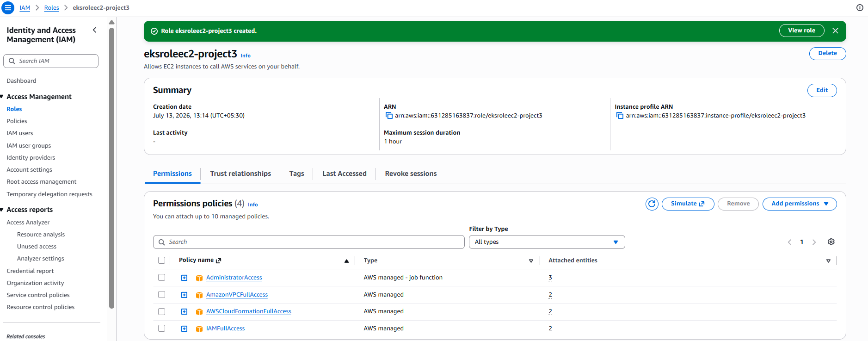
Task: Open table preferences gear icon
Action: tap(831, 242)
